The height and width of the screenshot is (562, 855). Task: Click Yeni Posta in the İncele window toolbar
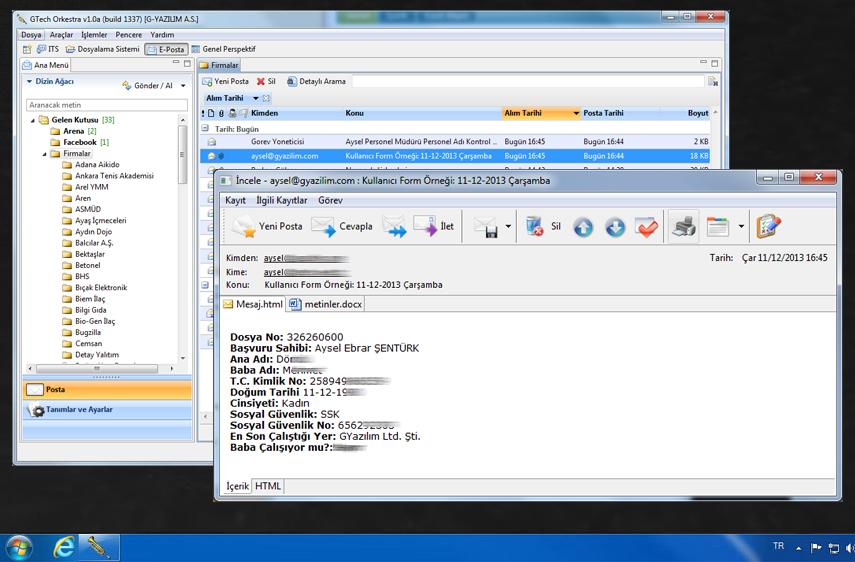point(267,226)
